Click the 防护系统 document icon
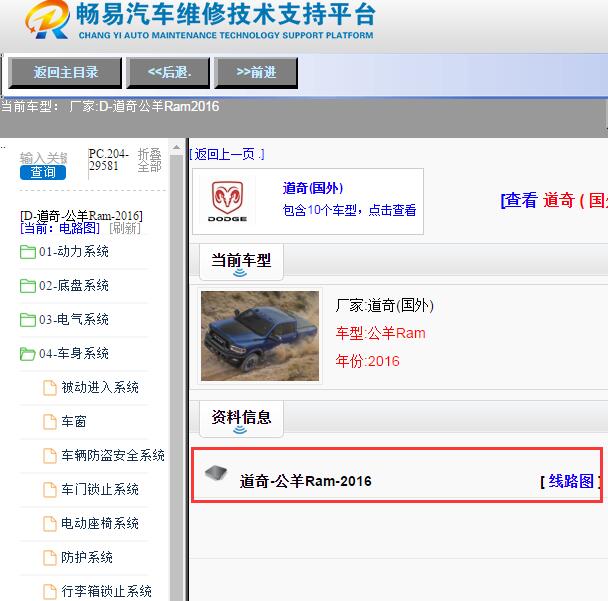608x601 pixels. pos(50,557)
